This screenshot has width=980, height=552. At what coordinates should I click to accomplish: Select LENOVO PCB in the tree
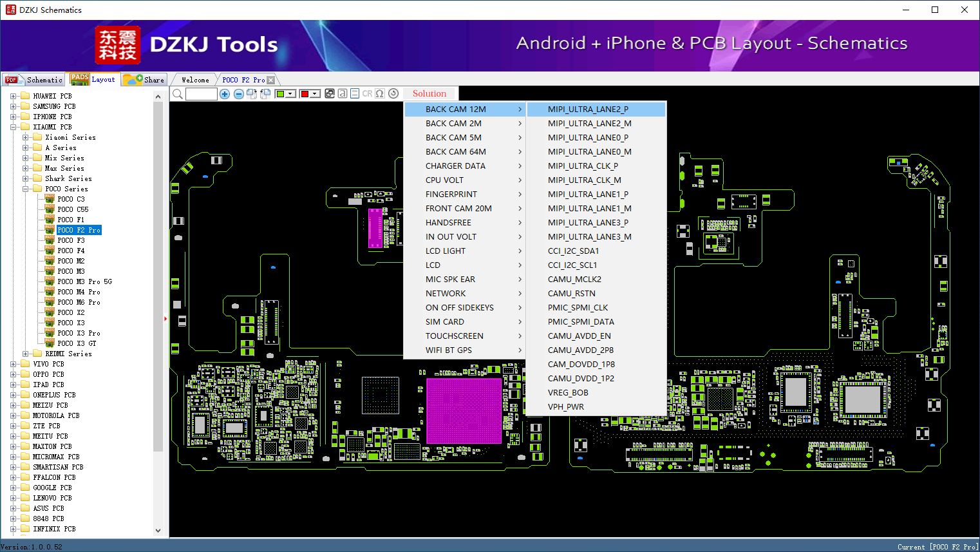pos(52,498)
